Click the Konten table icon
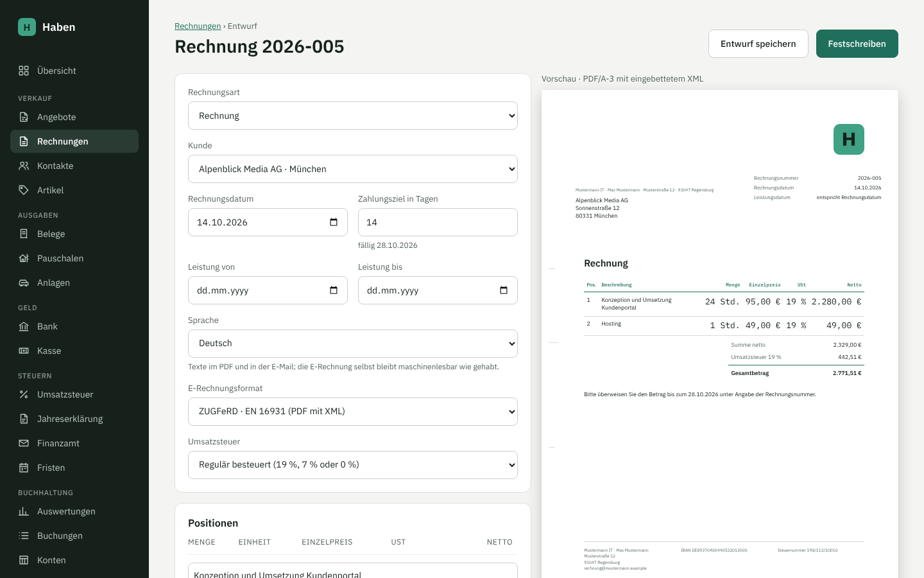The width and height of the screenshot is (924, 578). click(x=24, y=560)
